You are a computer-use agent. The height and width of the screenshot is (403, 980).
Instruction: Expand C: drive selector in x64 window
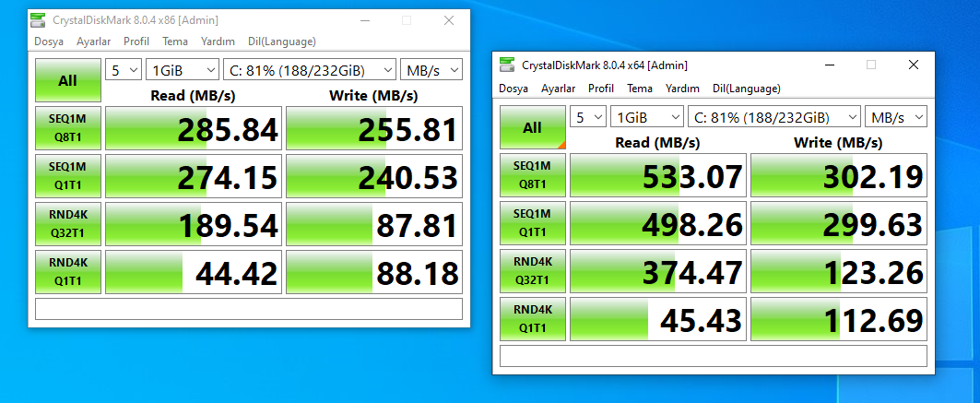[x=773, y=117]
